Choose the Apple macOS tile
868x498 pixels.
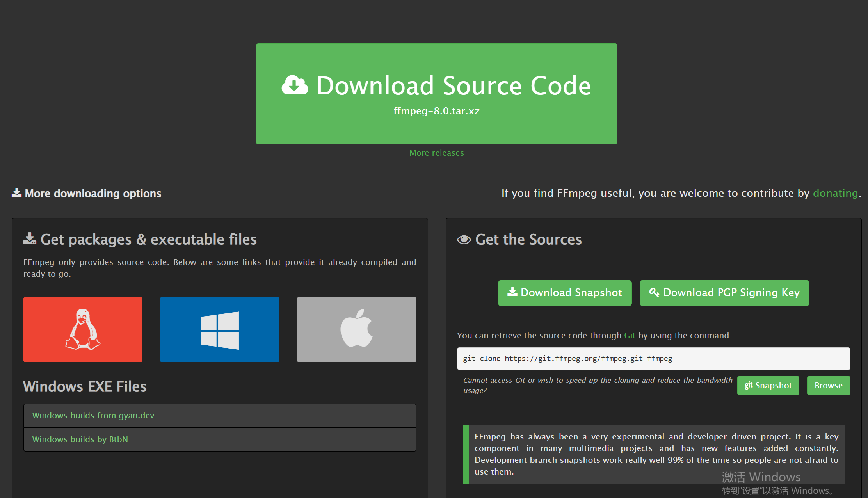pos(357,329)
